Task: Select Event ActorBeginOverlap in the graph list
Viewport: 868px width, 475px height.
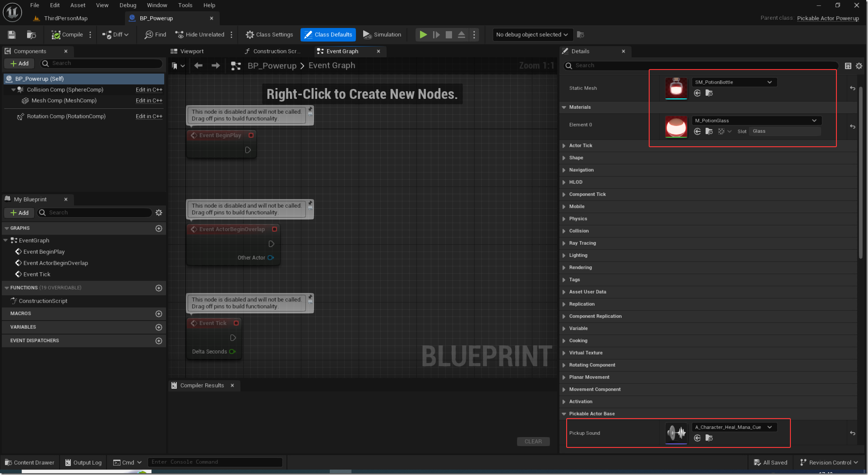Action: pos(55,263)
